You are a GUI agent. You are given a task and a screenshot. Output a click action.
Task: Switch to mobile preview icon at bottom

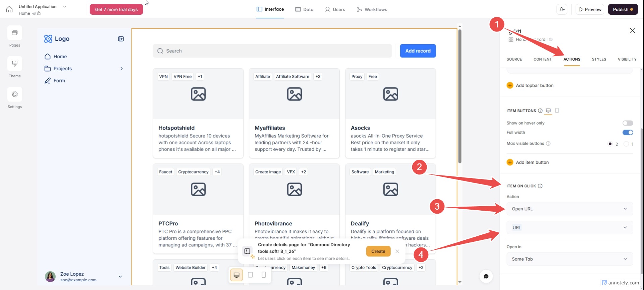(264, 275)
